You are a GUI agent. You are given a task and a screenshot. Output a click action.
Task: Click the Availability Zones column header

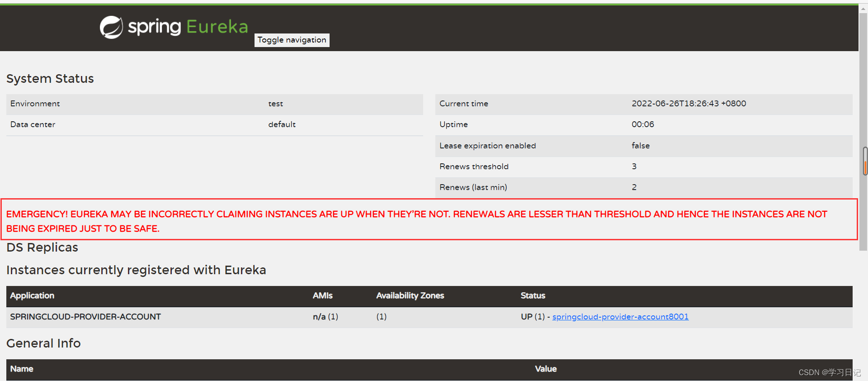pos(410,295)
